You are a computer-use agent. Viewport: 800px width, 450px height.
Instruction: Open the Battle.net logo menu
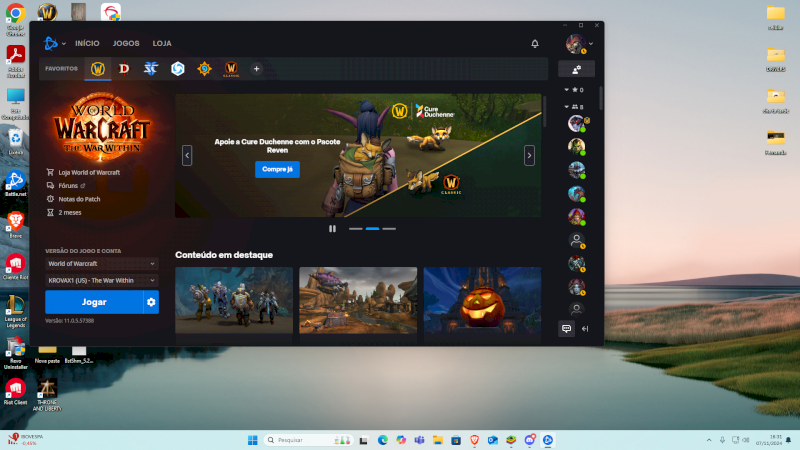point(55,43)
